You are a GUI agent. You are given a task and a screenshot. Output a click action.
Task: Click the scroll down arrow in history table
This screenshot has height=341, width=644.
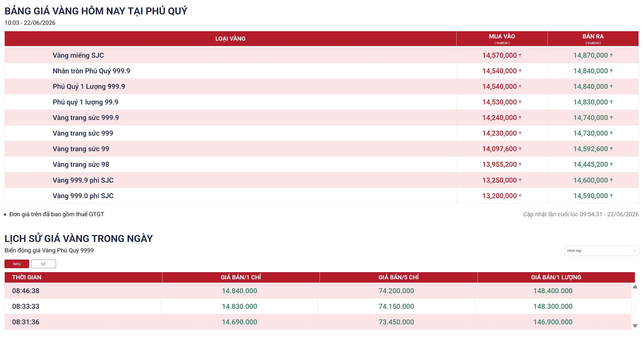[x=635, y=326]
